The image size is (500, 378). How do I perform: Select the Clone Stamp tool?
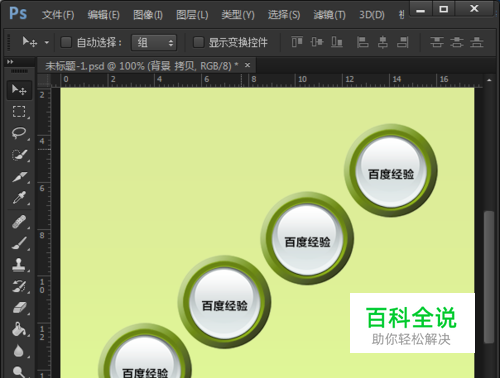pos(19,265)
